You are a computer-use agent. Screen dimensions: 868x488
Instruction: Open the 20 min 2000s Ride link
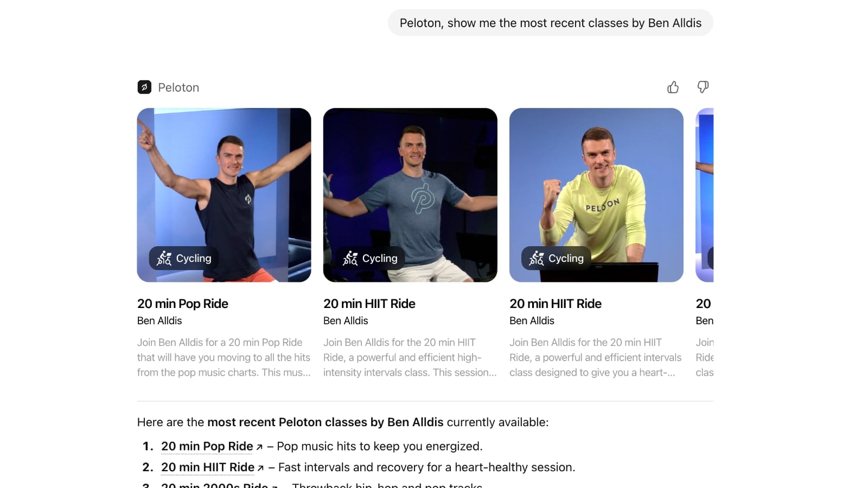click(x=214, y=485)
